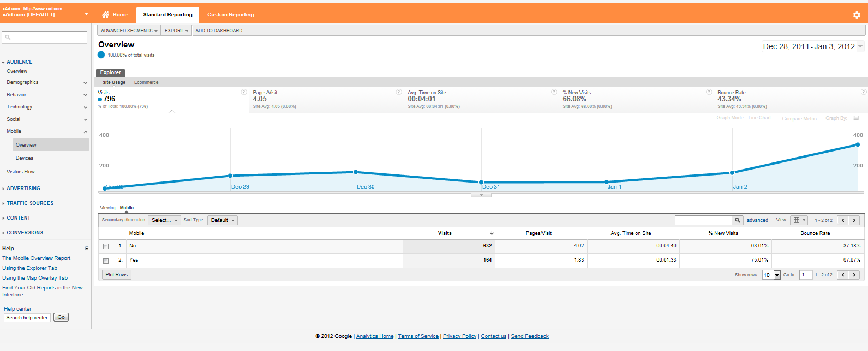Click help icon on Visits metric
This screenshot has height=351, width=868.
pyautogui.click(x=244, y=92)
